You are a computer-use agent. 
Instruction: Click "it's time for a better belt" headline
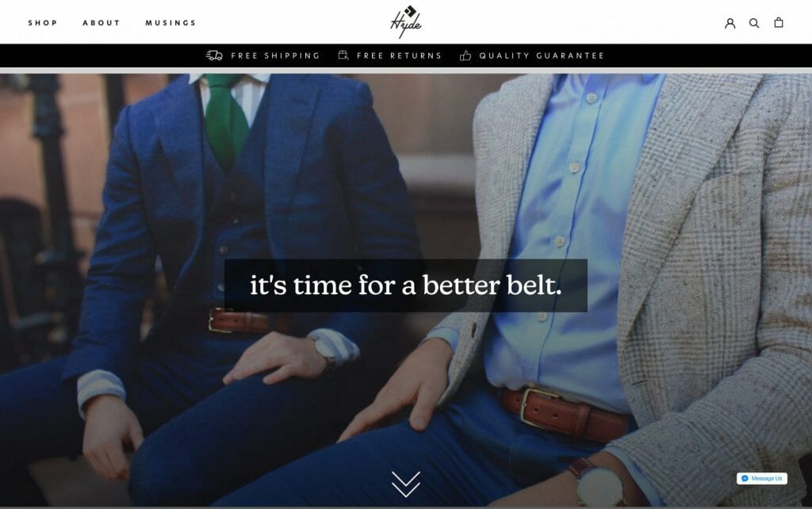click(x=405, y=285)
